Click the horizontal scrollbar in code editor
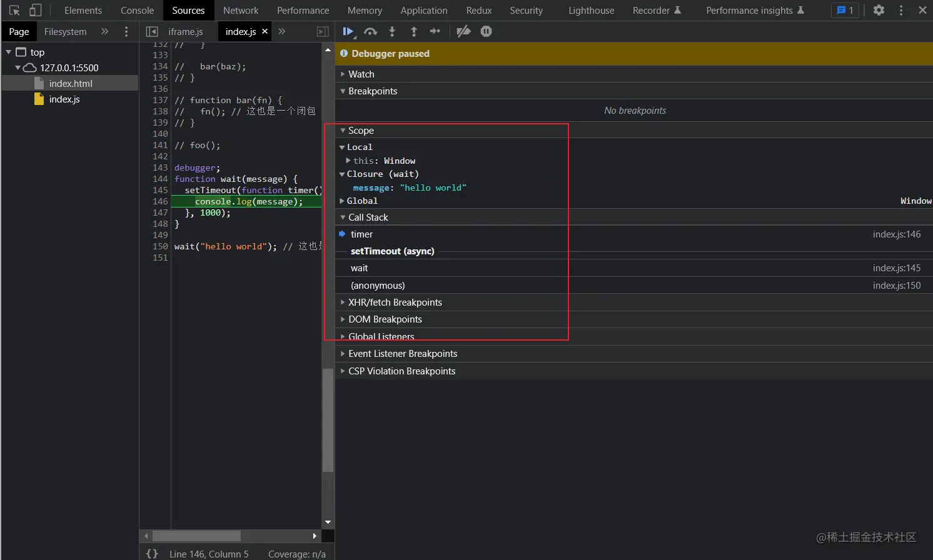Screen dimensions: 933x560 pos(196,536)
